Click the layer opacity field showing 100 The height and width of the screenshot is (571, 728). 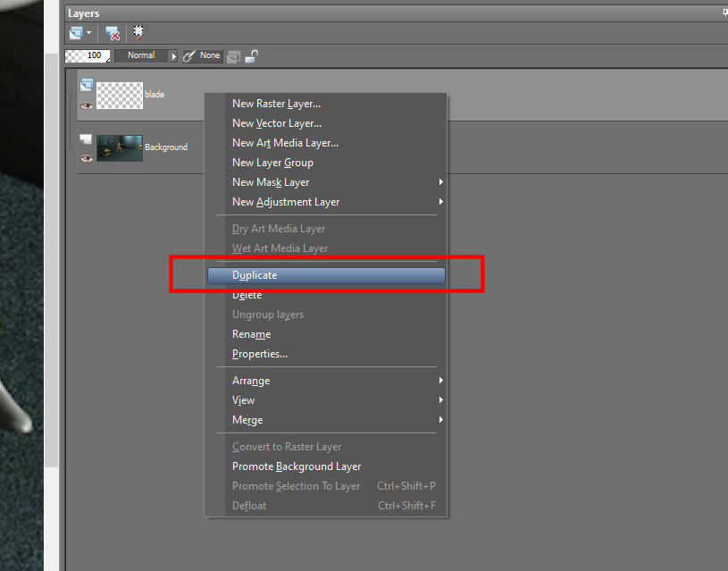[x=88, y=55]
